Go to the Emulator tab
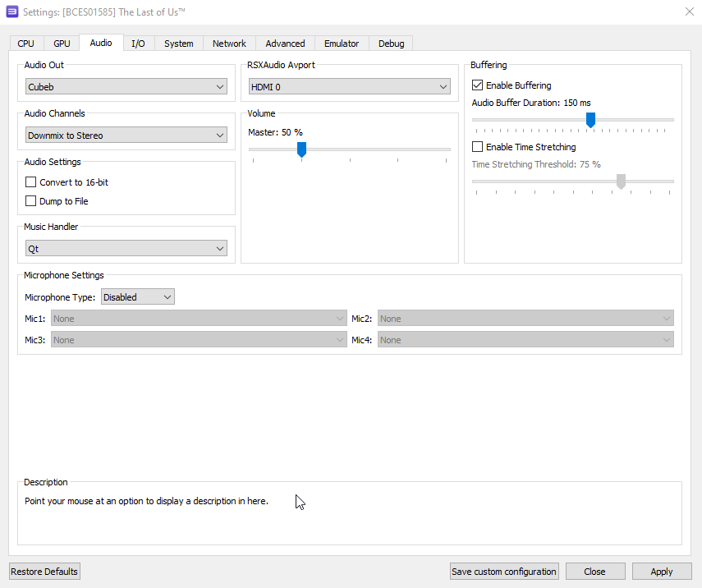 (342, 44)
